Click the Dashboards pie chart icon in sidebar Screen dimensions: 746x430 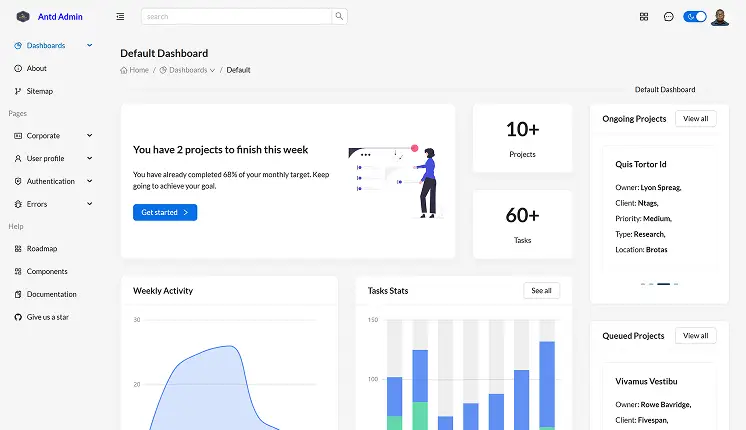click(18, 46)
